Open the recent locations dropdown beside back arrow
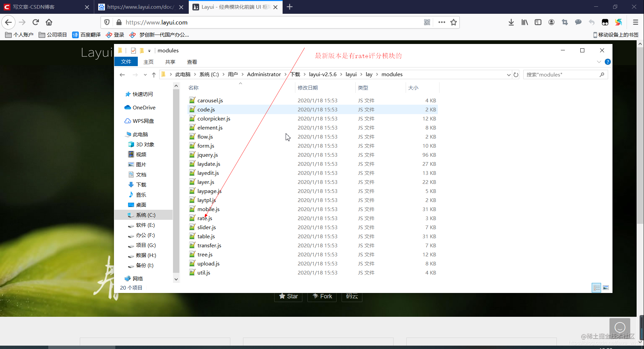The height and width of the screenshot is (349, 644). (x=145, y=74)
